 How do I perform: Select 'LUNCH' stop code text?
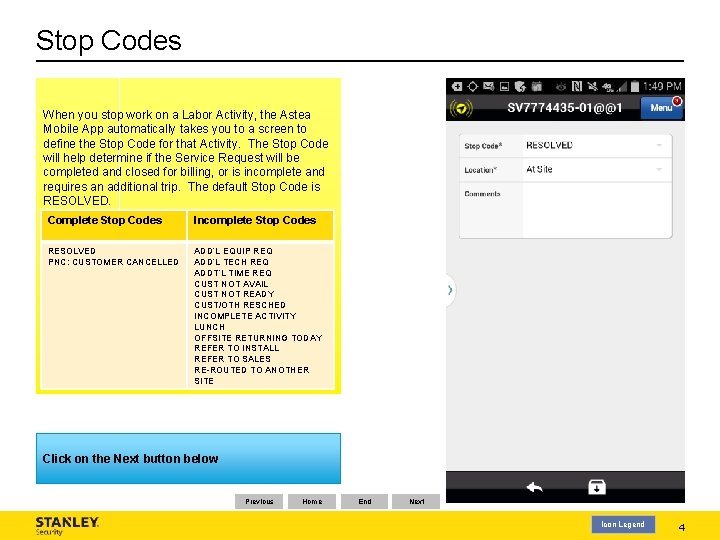point(209,327)
